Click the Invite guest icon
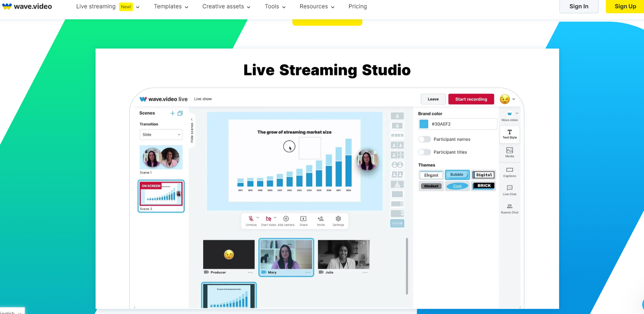Image resolution: width=644 pixels, height=314 pixels. [321, 219]
